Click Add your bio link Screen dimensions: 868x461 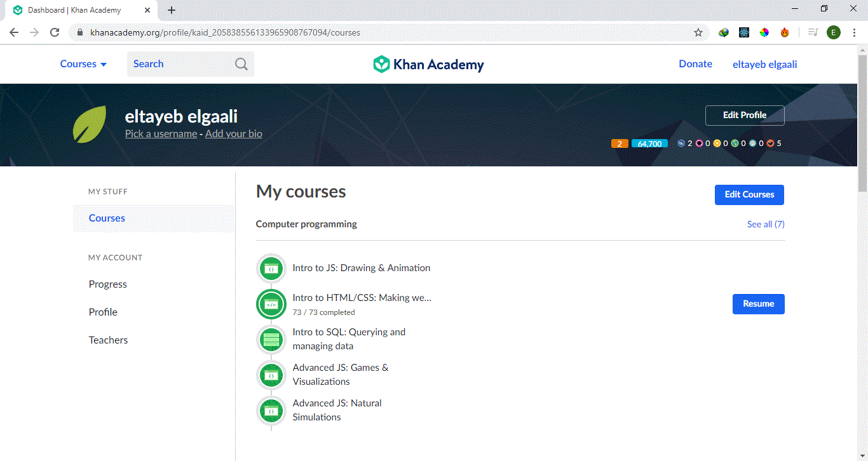[x=234, y=134]
